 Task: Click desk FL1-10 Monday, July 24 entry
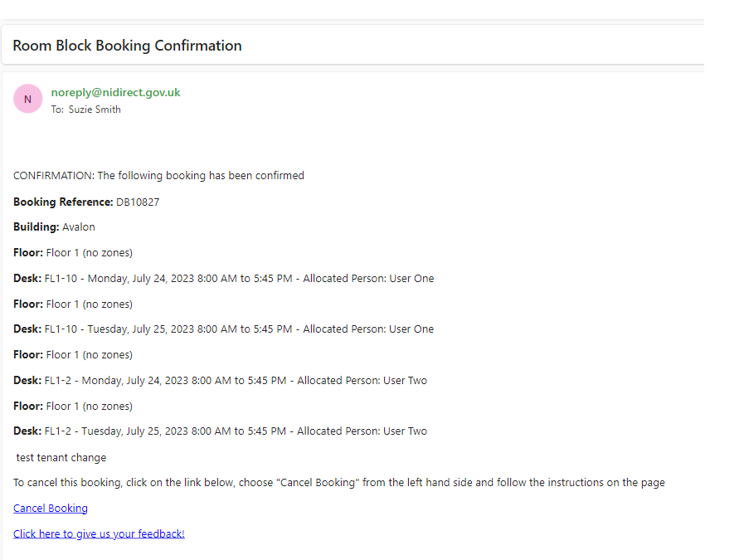point(239,279)
